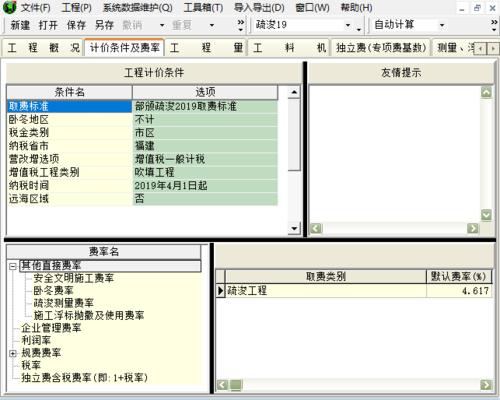
Task: Click the 条件名 column header
Action: (x=69, y=92)
